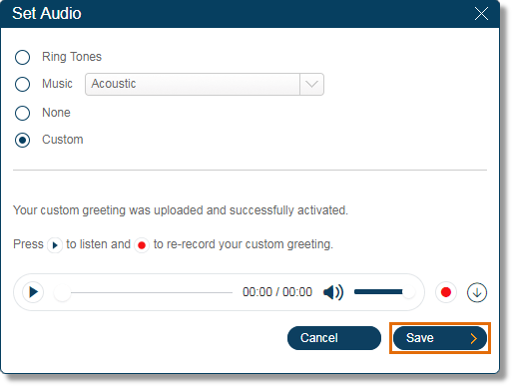The width and height of the screenshot is (513, 387).
Task: Close the Set Audio dialog
Action: (x=481, y=14)
